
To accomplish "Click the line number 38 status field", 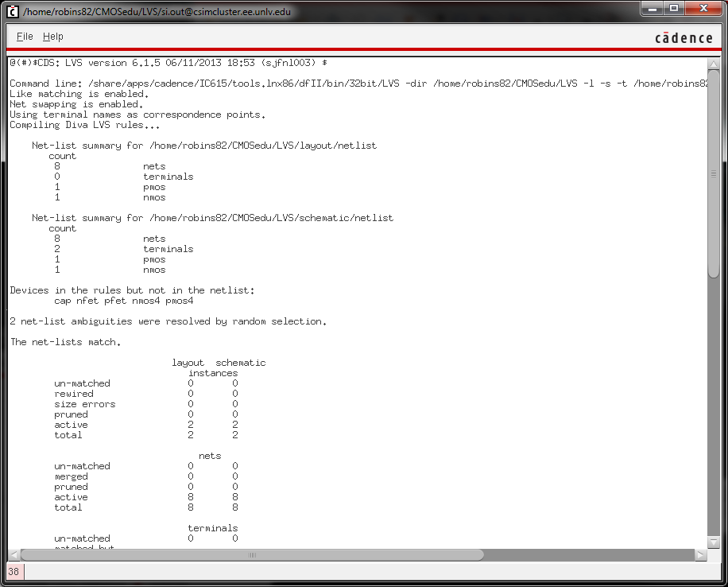I will [x=14, y=571].
